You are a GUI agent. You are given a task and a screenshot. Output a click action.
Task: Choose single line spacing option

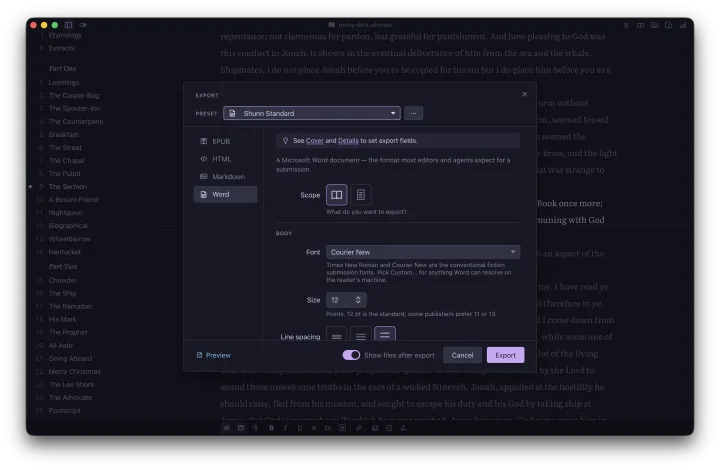coord(337,335)
